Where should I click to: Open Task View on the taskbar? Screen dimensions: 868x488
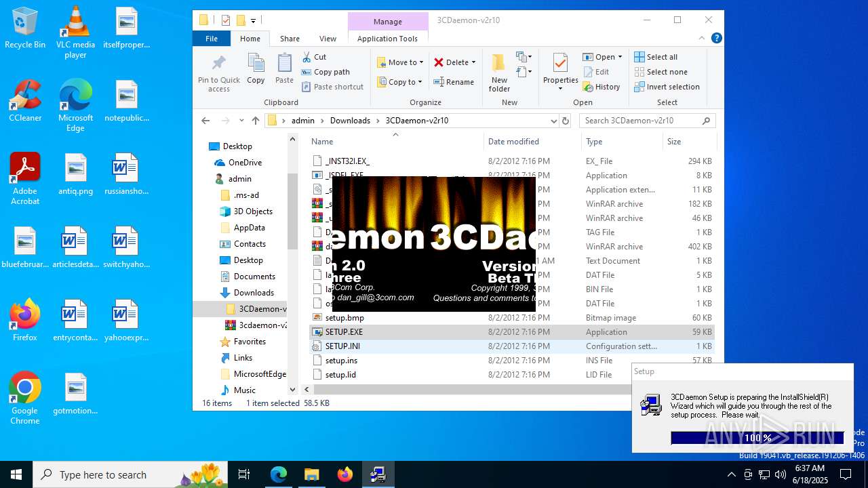point(244,474)
